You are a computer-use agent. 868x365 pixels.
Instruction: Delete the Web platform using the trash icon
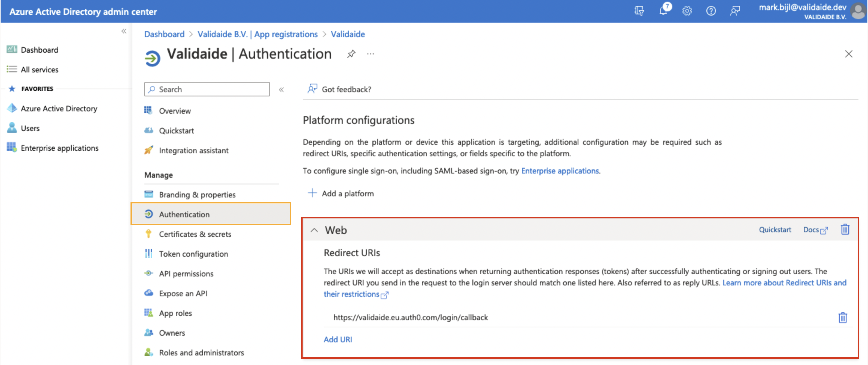tap(845, 229)
